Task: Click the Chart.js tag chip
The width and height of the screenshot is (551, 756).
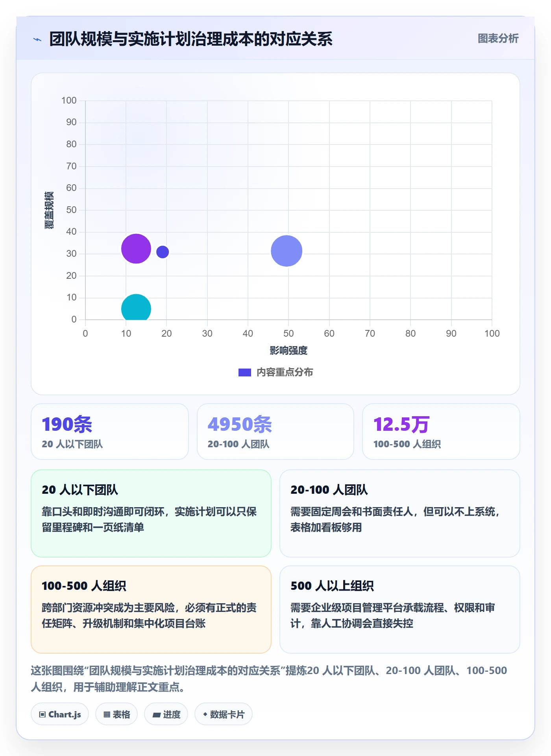Action: (60, 714)
